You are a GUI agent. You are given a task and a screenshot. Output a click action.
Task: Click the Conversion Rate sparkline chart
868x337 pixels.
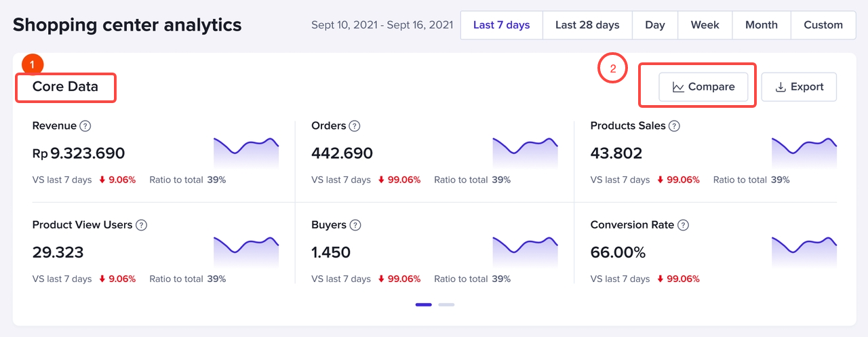point(804,252)
